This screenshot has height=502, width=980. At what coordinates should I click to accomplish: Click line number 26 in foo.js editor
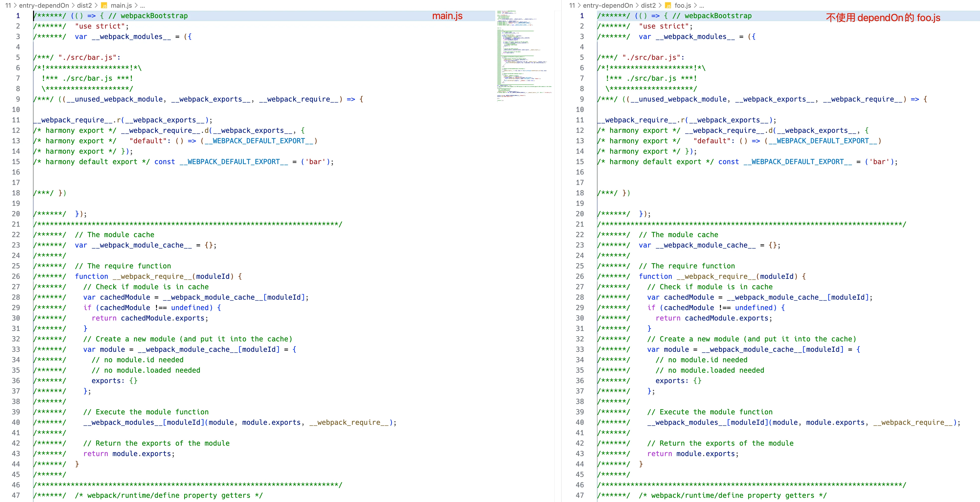[x=580, y=276]
